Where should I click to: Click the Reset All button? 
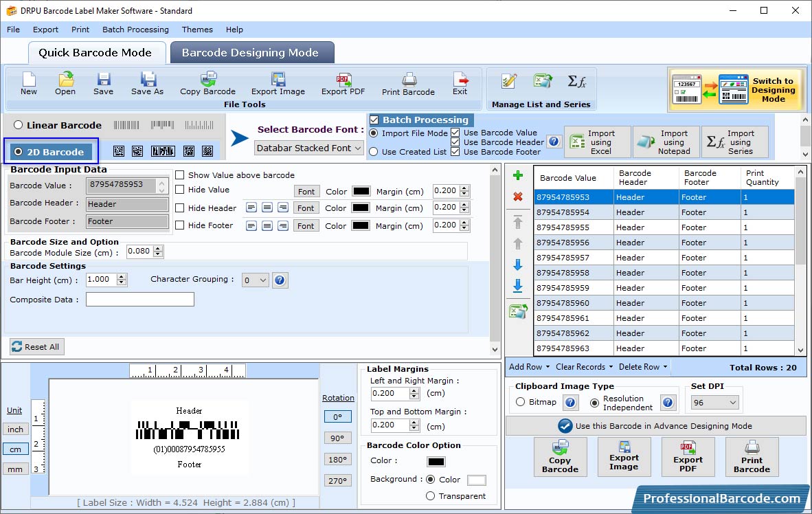37,346
